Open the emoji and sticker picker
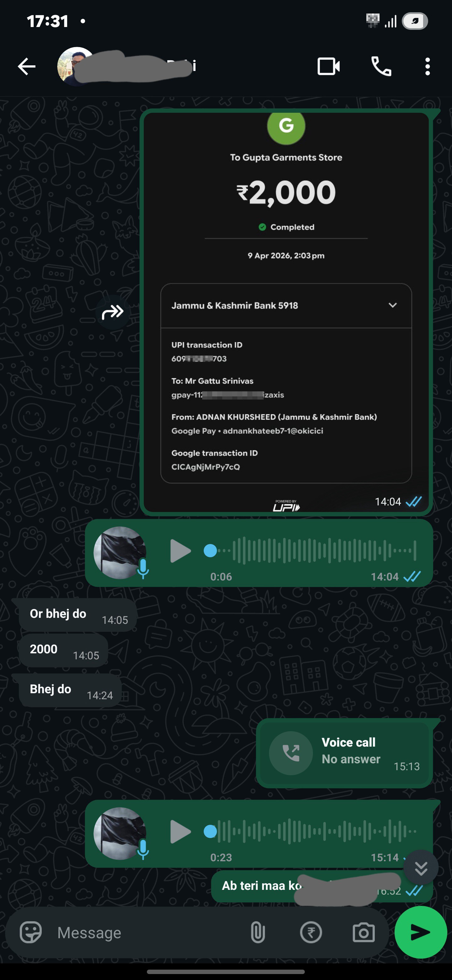Viewport: 452px width, 980px height. [30, 932]
